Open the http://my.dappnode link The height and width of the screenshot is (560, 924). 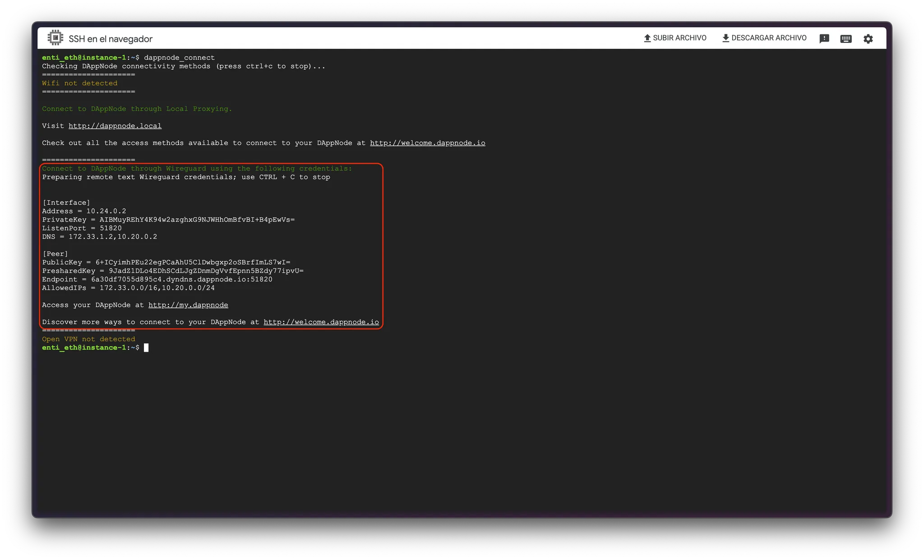click(x=188, y=305)
